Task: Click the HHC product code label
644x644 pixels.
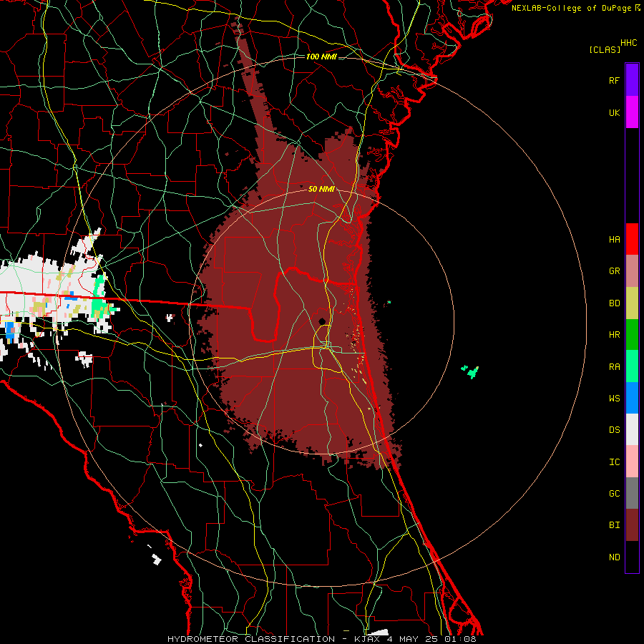Action: point(628,43)
